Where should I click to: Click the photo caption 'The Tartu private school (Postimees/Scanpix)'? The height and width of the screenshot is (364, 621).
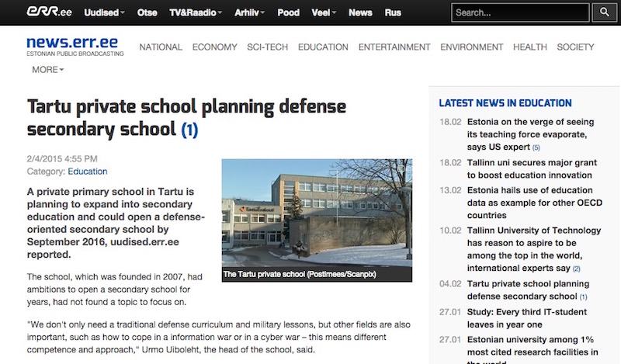coord(300,274)
